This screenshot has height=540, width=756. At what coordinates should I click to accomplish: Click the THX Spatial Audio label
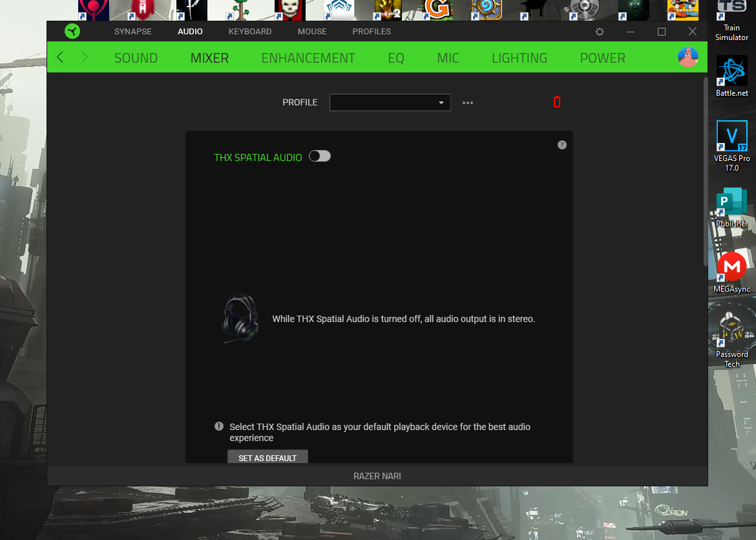pos(258,157)
